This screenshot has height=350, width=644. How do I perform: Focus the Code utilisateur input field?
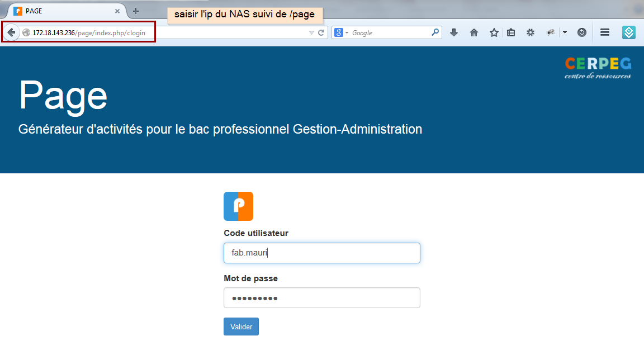point(322,253)
